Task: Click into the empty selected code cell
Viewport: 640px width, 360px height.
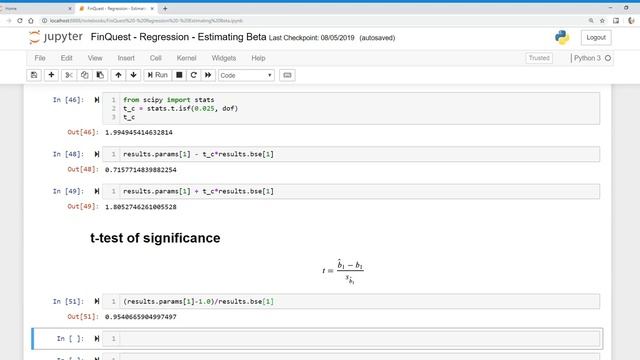Action: point(359,339)
